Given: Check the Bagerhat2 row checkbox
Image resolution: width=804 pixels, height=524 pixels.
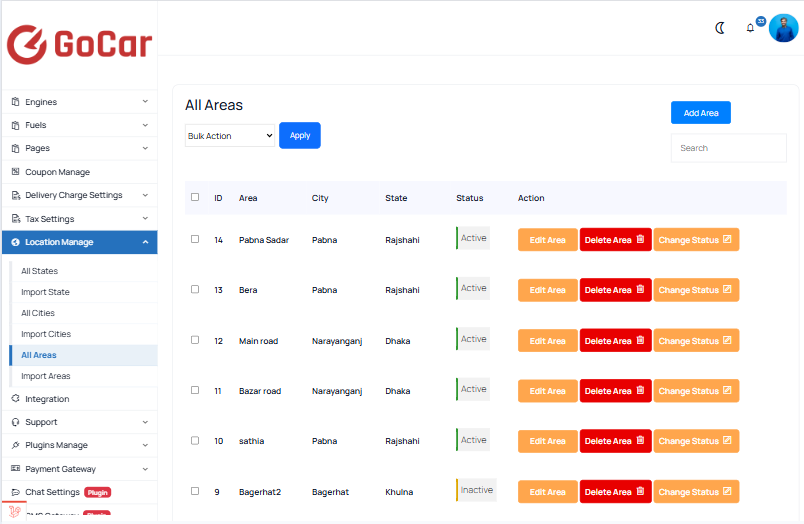Looking at the screenshot, I should pos(195,491).
